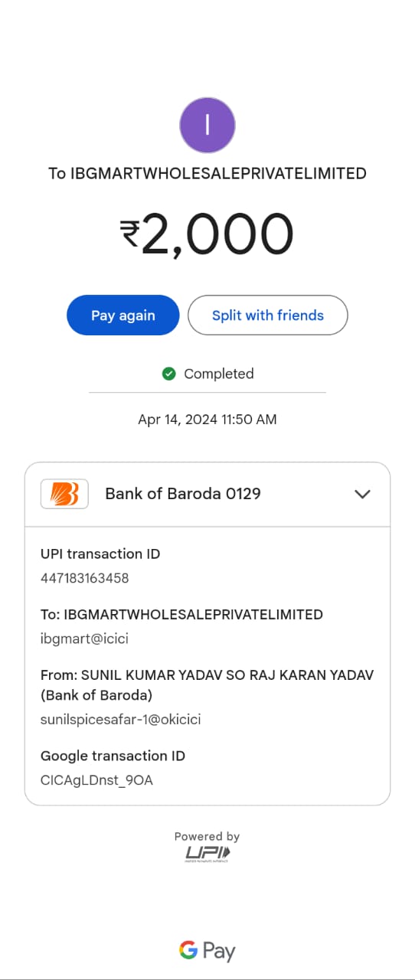Viewport: 415px width, 980px height.
Task: Click the Pay again button
Action: tap(123, 315)
